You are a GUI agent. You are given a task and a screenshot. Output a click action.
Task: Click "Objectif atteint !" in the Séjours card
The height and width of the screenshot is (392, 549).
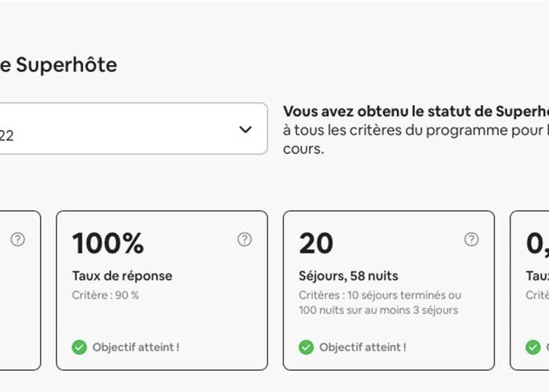[x=362, y=347]
